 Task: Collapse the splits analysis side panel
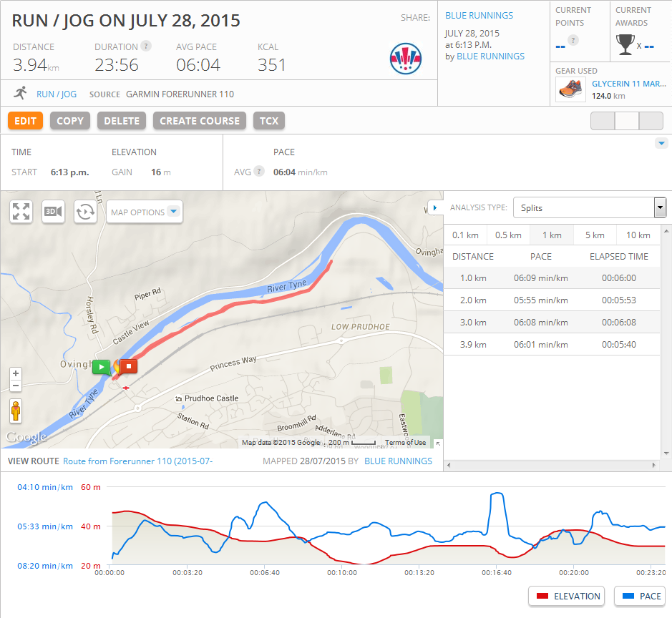pos(434,208)
